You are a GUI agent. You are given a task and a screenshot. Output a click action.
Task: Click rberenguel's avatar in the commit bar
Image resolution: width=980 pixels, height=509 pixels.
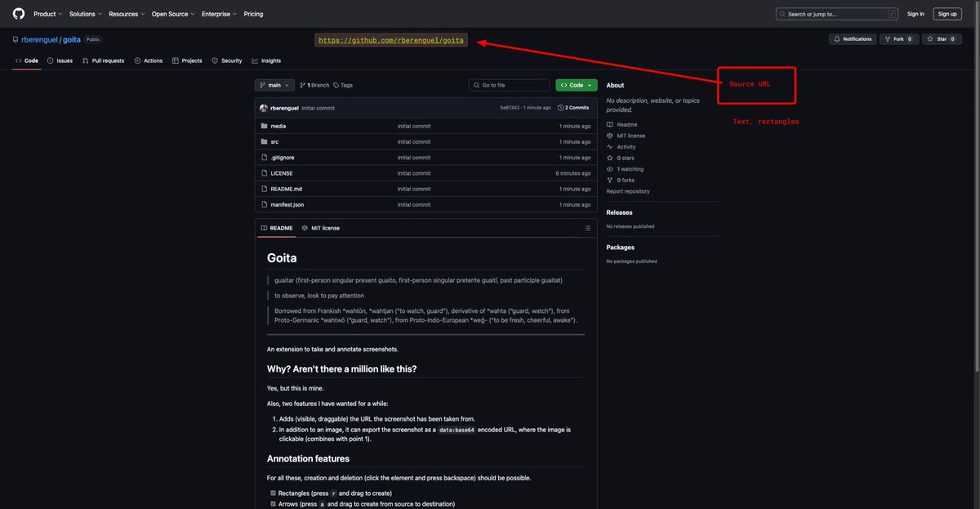pyautogui.click(x=264, y=108)
